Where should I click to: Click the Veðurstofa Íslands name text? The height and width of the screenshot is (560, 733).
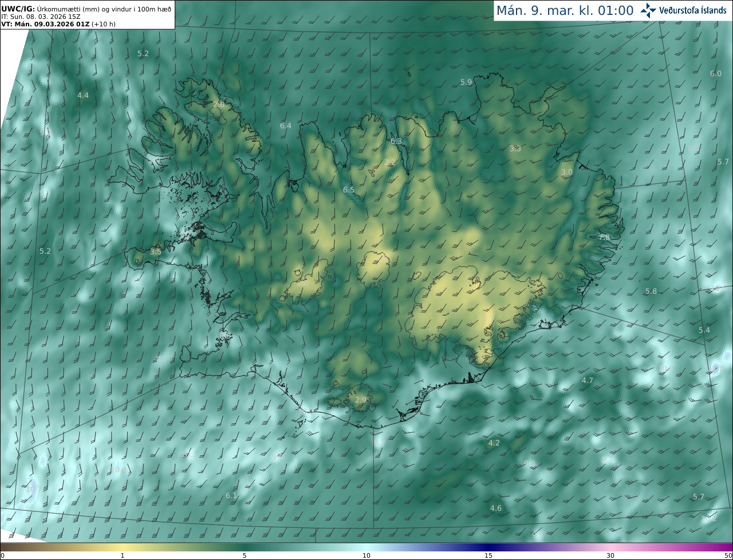click(x=693, y=10)
